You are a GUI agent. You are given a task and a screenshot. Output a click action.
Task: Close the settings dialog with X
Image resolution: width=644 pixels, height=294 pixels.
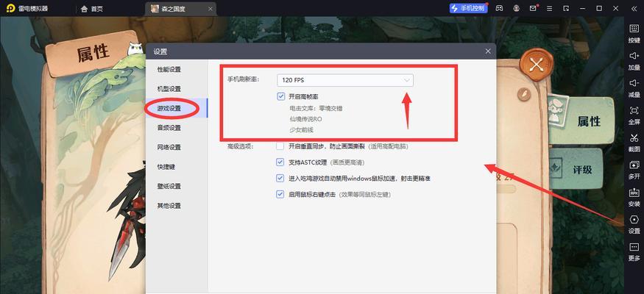488,51
